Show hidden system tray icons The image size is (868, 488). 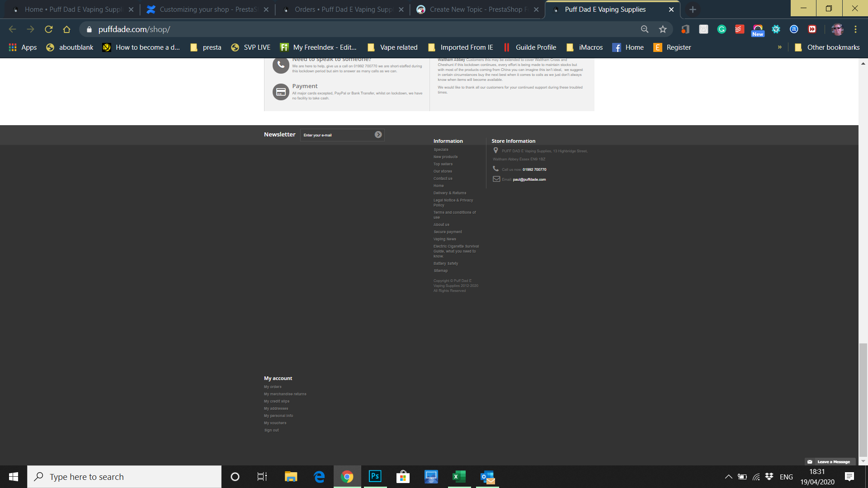coord(728,477)
